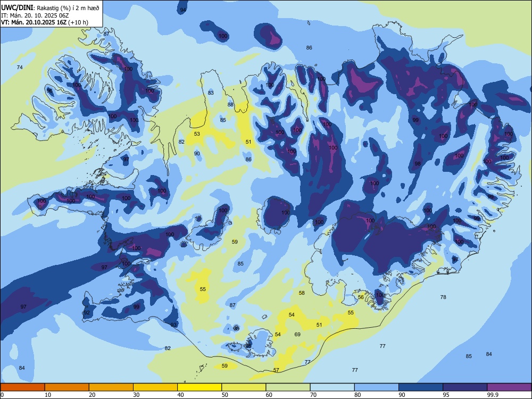The height and width of the screenshot is (399, 532).
Task: Click the dark orange 0–10 legend swatch
Action: click(22, 387)
